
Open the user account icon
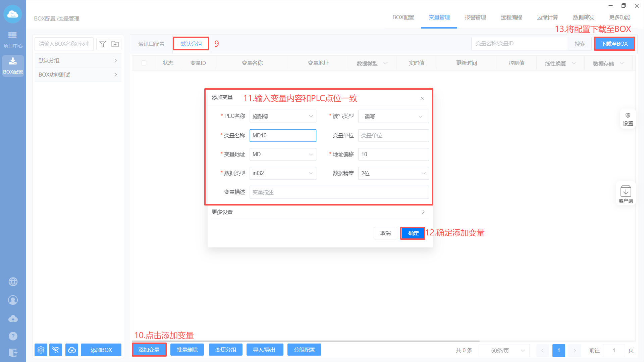(13, 300)
